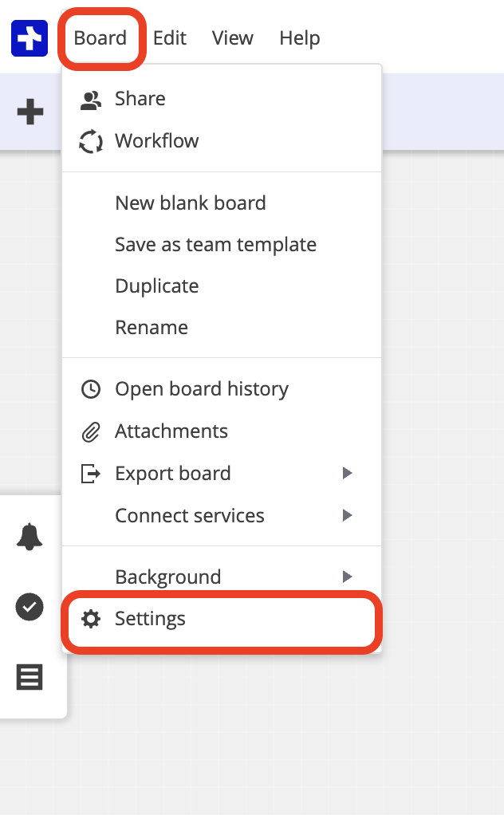Click the Share people icon

click(x=91, y=100)
